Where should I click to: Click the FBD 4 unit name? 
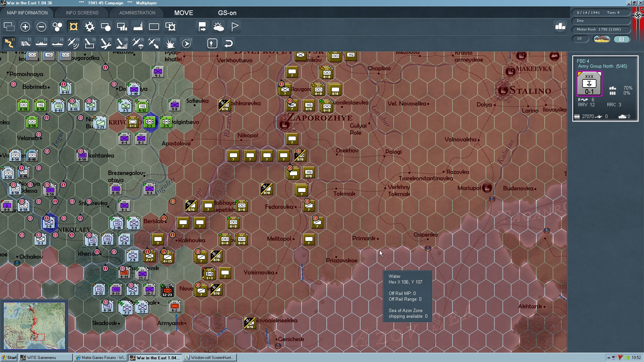click(583, 61)
